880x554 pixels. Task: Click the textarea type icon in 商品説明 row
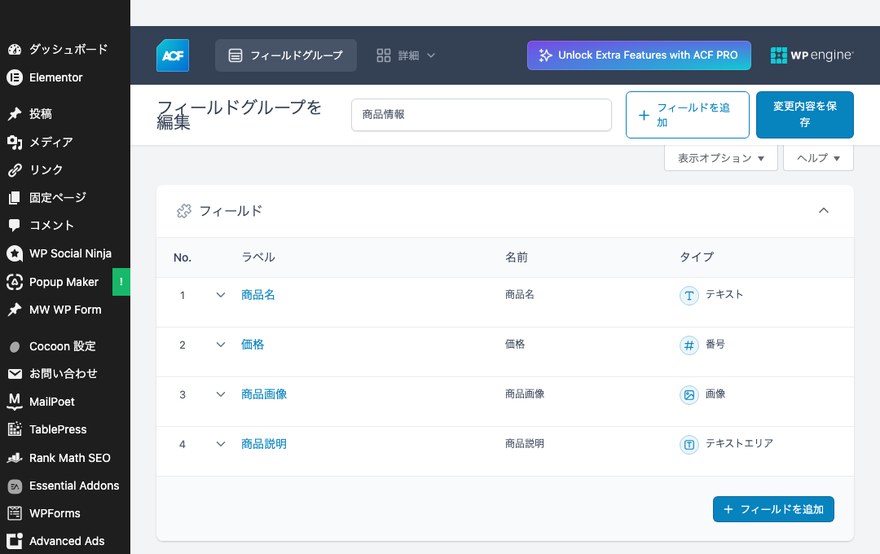tap(689, 445)
